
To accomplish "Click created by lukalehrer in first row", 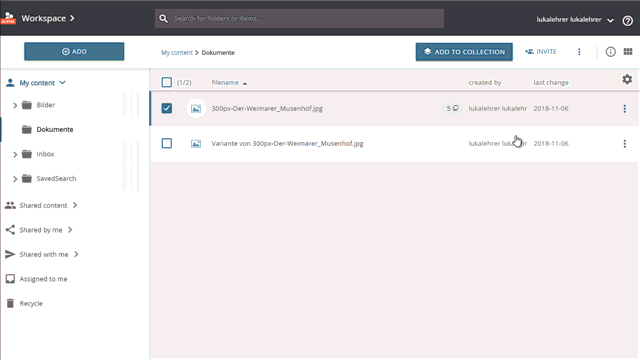I will [498, 109].
